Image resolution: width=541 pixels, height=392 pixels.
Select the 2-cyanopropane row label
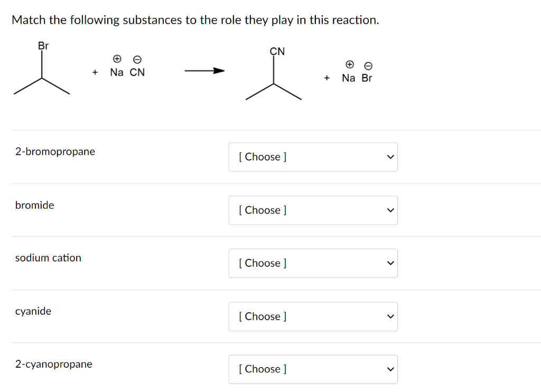53,365
